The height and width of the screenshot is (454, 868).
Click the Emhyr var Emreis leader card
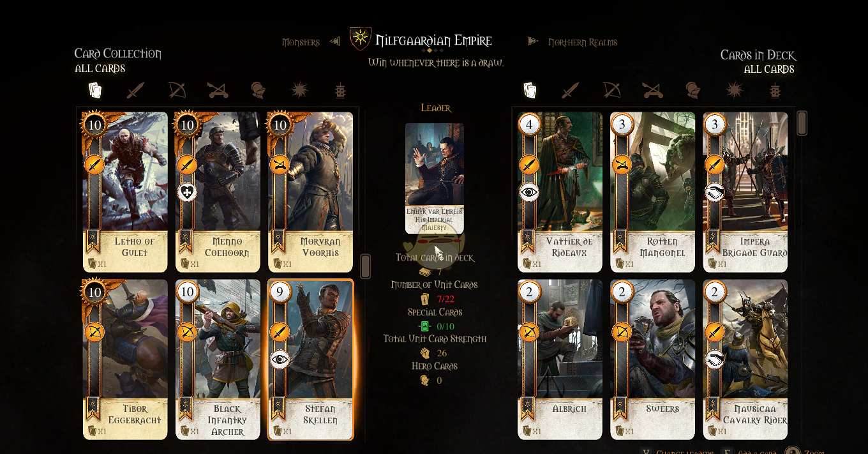tap(435, 178)
